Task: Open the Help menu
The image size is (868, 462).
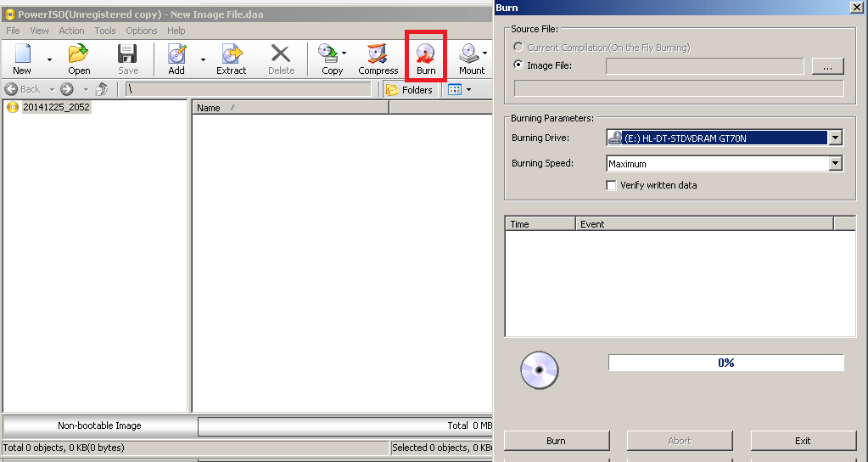Action: click(x=176, y=31)
